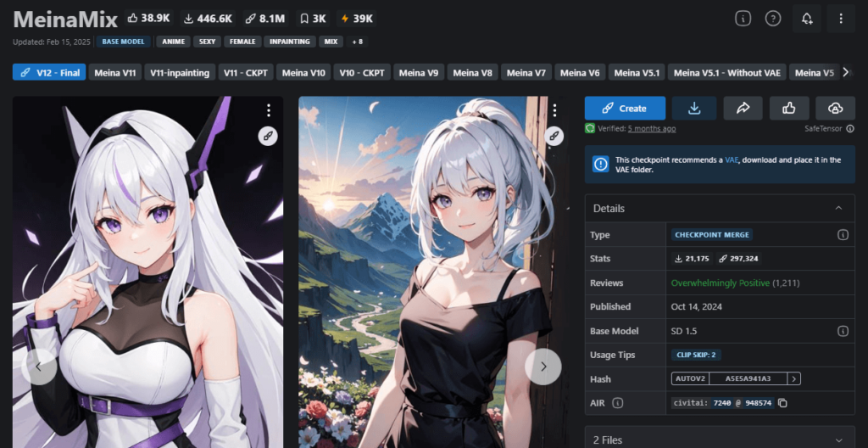Click the INPAINTING tag

pyautogui.click(x=290, y=42)
